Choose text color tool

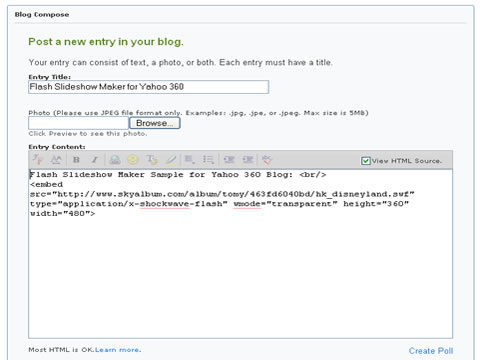point(152,160)
